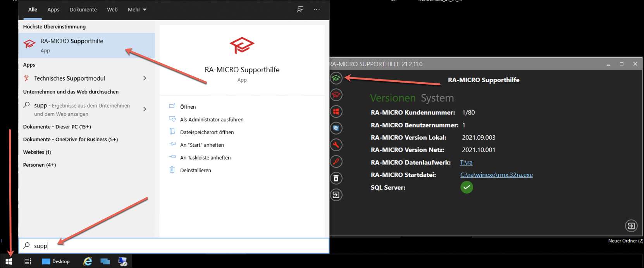Open the blue double-monitor taskbar icon
The width and height of the screenshot is (644, 268).
coord(105,261)
